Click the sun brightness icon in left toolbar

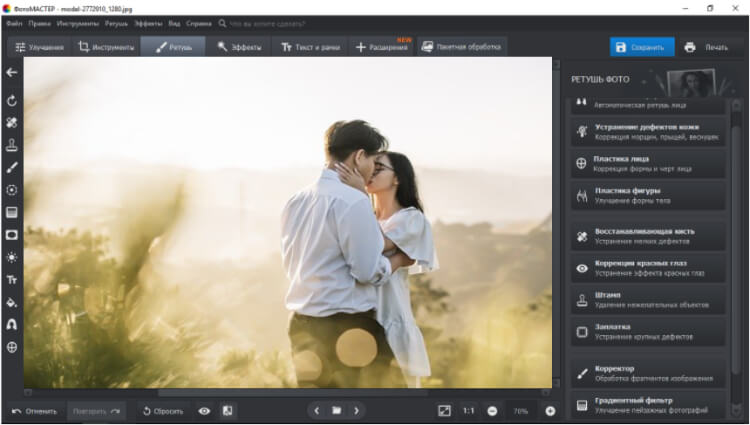pos(12,257)
